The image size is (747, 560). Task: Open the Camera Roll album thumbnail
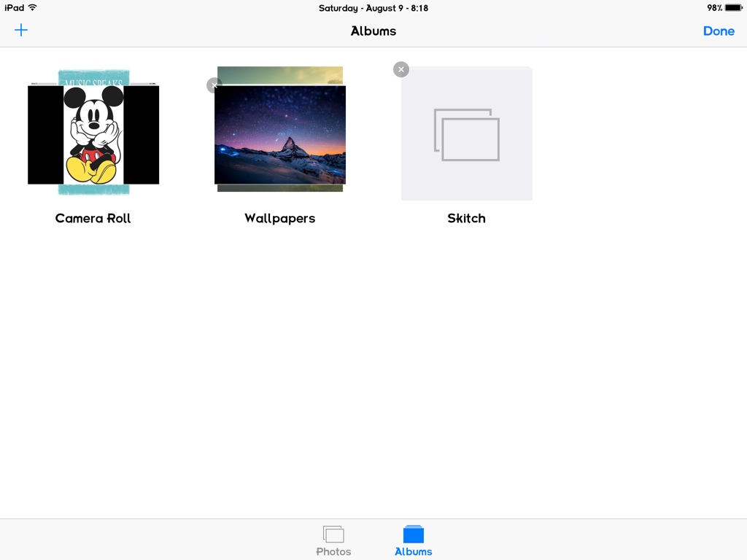[x=93, y=133]
